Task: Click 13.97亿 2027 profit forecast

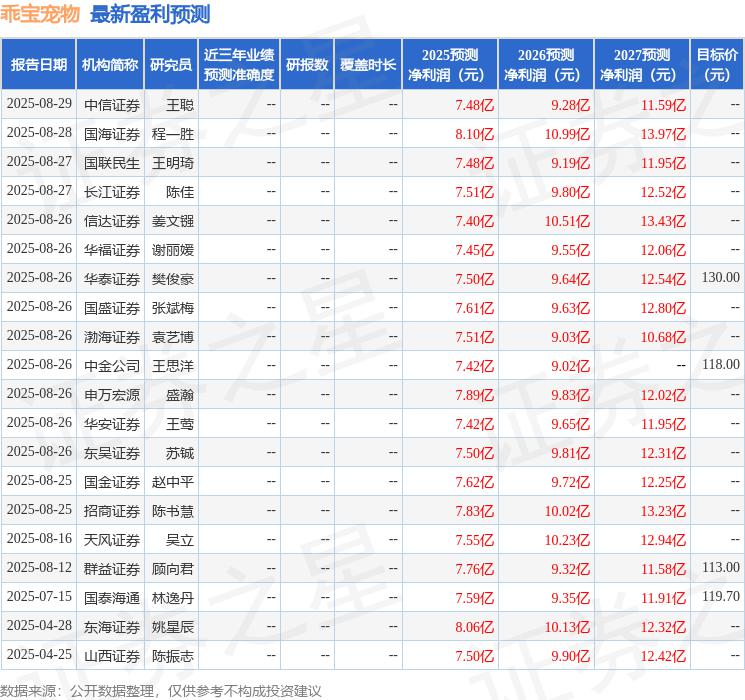Action: [x=663, y=134]
